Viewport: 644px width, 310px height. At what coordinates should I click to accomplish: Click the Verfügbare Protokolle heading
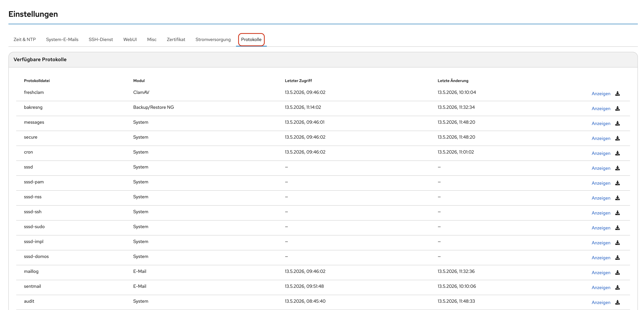(40, 60)
